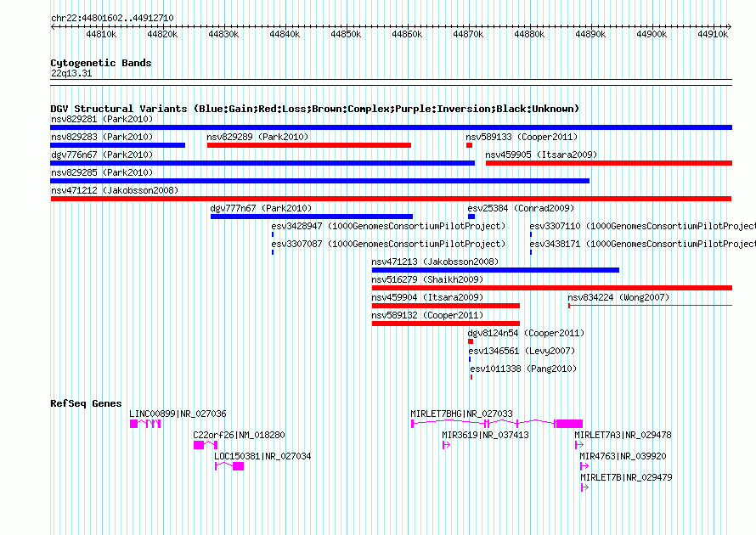This screenshot has width=756, height=535.
Task: Click the dgv8124n54 (Cooper2011) label
Action: (x=526, y=333)
